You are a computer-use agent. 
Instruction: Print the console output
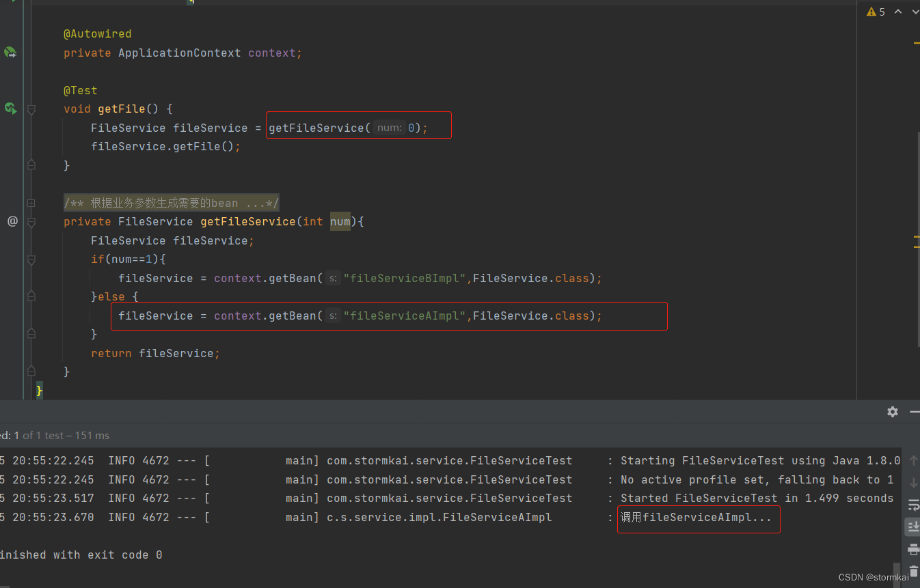point(913,549)
